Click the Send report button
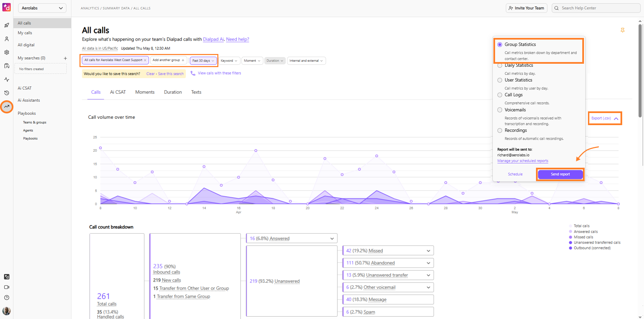 (560, 174)
